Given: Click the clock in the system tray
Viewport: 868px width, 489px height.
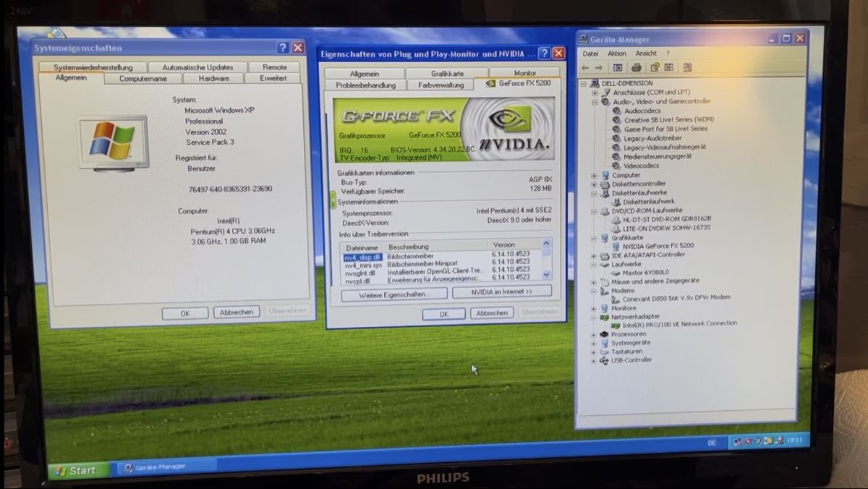Looking at the screenshot, I should [x=794, y=439].
